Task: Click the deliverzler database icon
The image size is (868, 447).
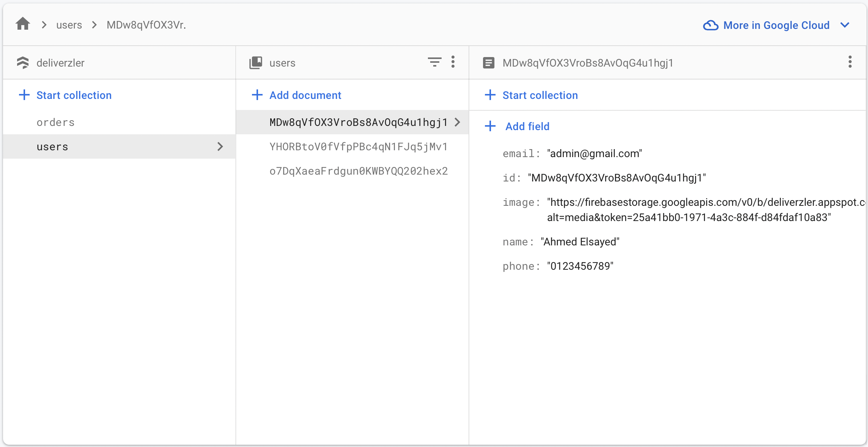Action: click(x=23, y=63)
